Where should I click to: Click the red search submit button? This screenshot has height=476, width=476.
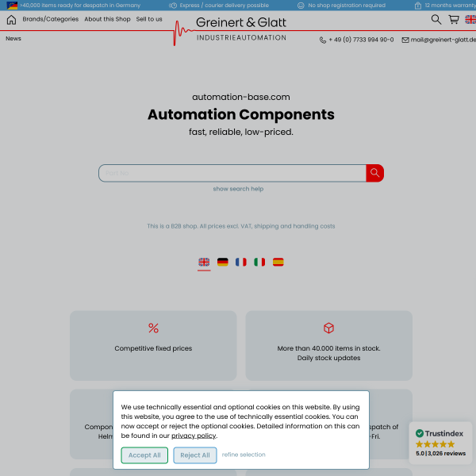pos(375,173)
